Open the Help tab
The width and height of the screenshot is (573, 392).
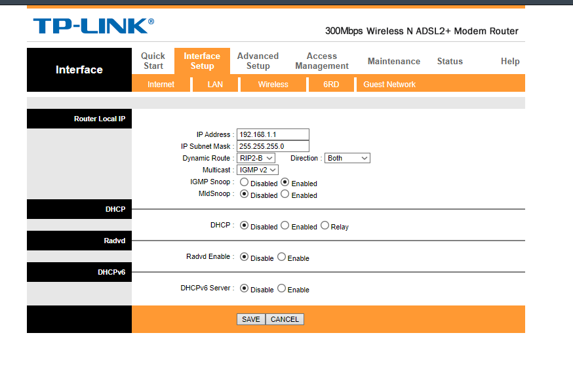[x=510, y=61]
